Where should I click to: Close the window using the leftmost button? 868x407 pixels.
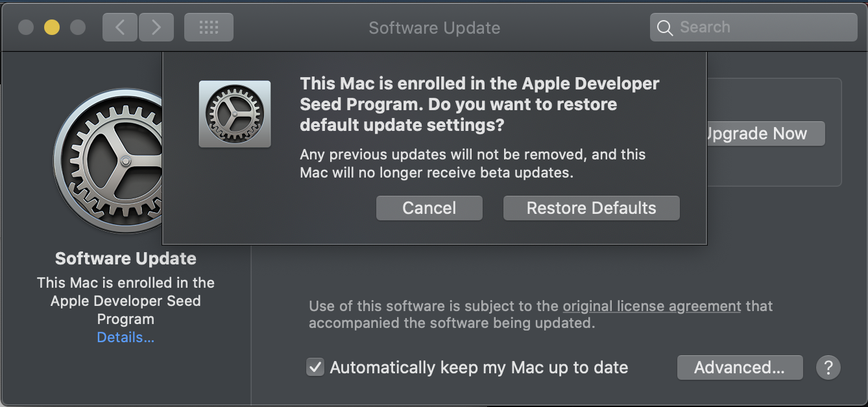click(x=26, y=27)
